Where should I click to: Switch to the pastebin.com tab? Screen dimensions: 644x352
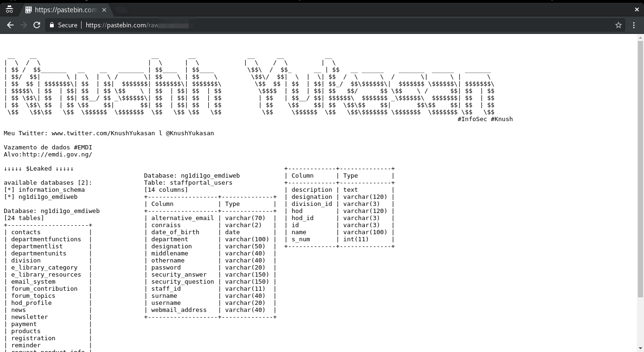[x=66, y=9]
